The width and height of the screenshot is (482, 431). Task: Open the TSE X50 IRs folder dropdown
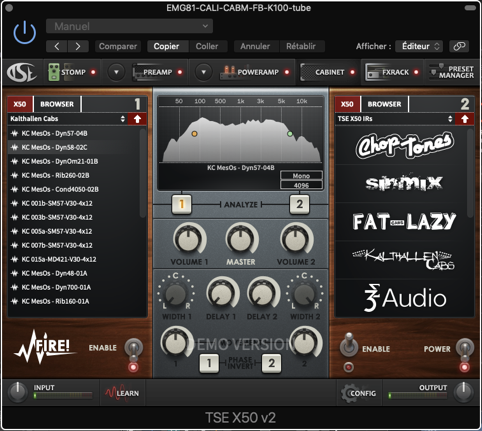(395, 119)
